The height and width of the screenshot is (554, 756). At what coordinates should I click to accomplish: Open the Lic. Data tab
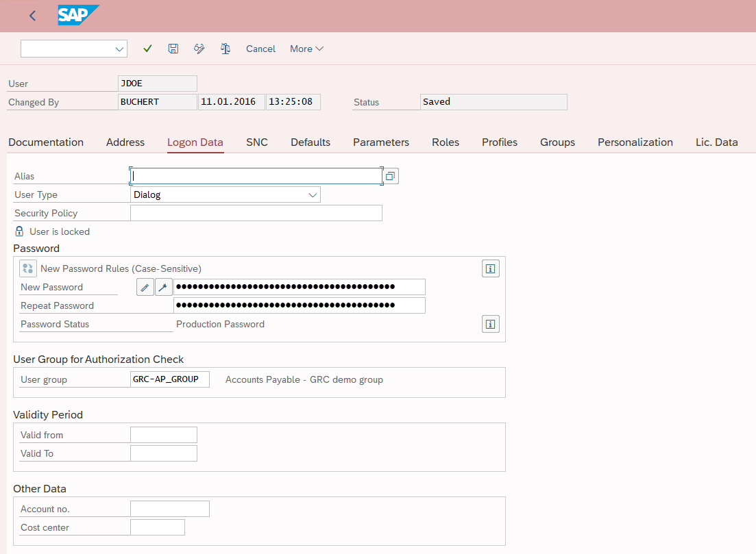716,142
